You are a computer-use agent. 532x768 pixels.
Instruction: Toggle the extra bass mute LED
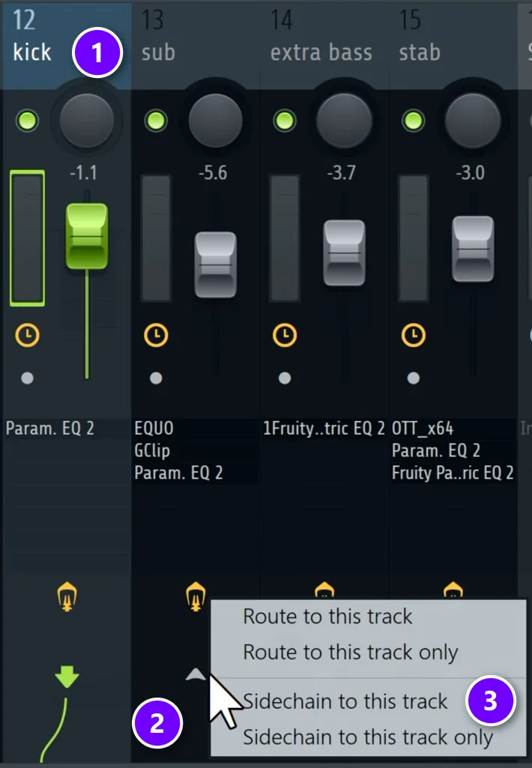(x=285, y=120)
